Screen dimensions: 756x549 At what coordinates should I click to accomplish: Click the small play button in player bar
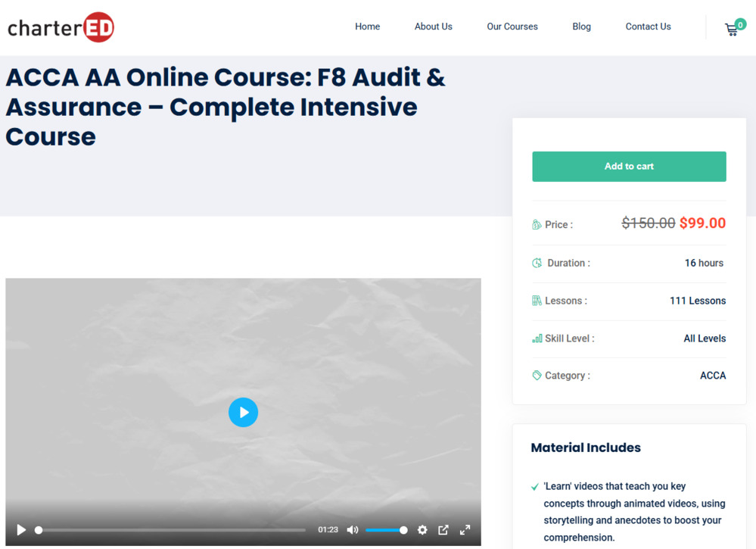coord(21,530)
